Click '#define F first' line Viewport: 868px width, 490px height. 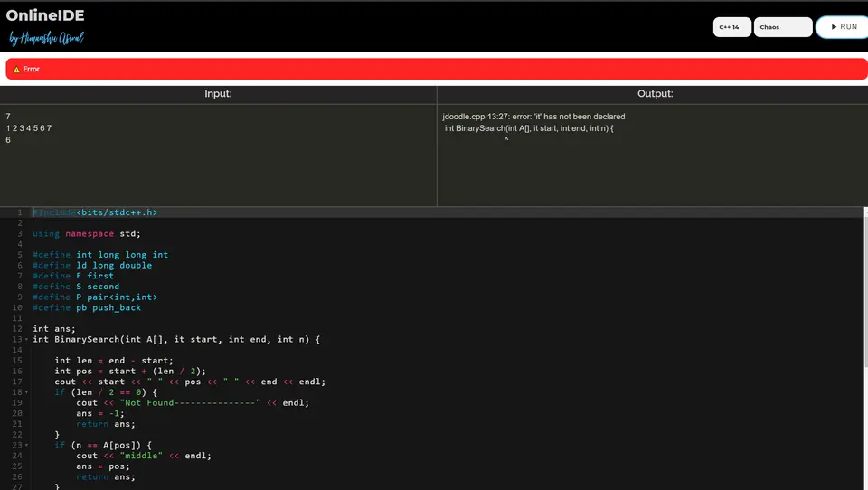click(x=73, y=276)
